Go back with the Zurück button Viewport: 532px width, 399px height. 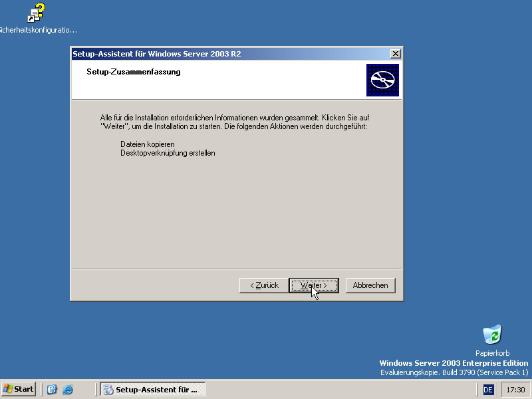[264, 285]
